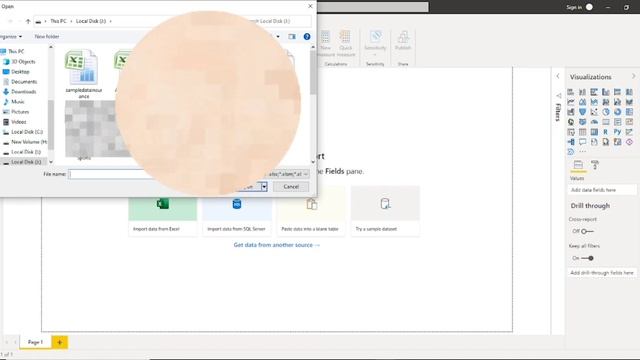The width and height of the screenshot is (640, 360).
Task: Expand the Filters pane chevron
Action: pyautogui.click(x=558, y=76)
